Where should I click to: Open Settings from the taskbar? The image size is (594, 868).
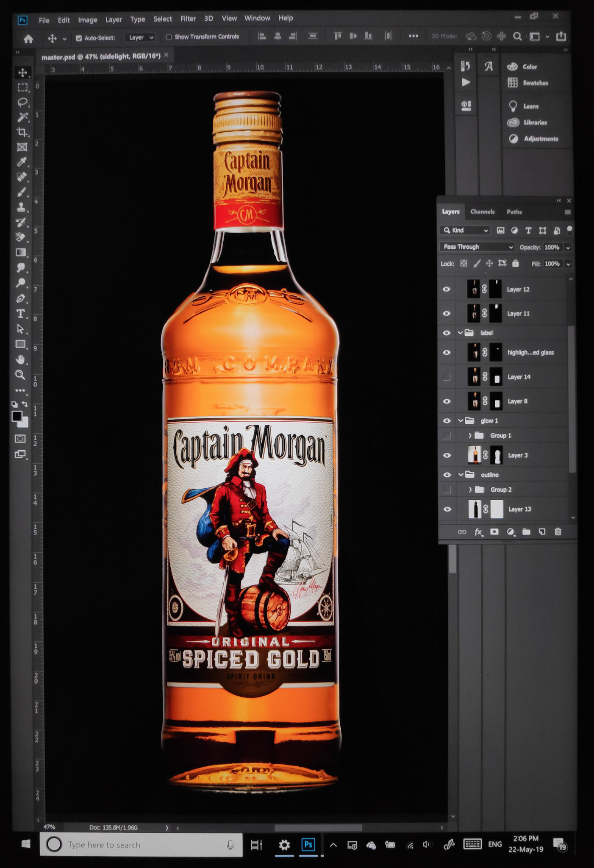[284, 845]
